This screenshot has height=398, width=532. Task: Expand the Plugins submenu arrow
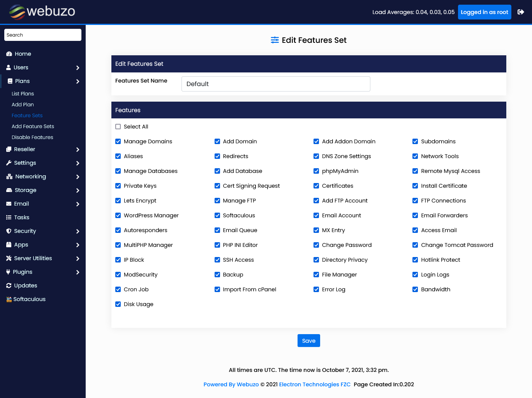78,272
